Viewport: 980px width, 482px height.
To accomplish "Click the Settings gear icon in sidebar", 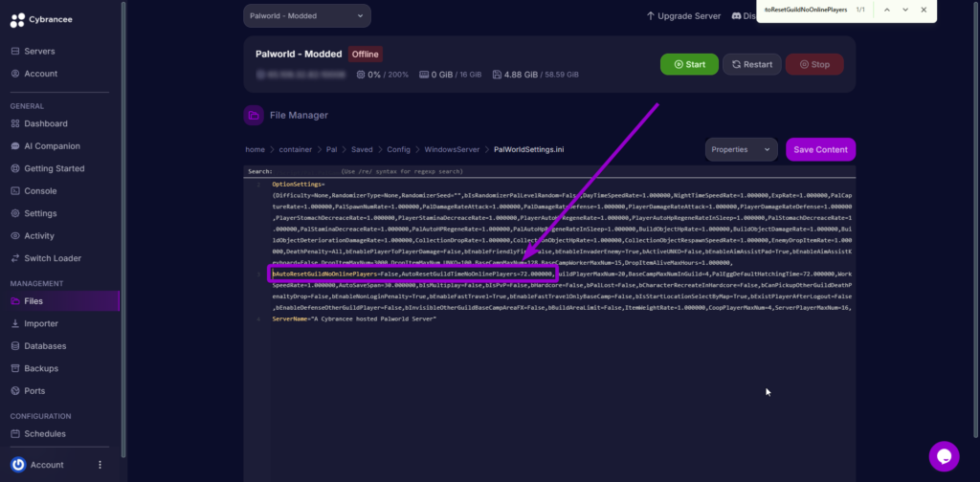I will pyautogui.click(x=15, y=213).
